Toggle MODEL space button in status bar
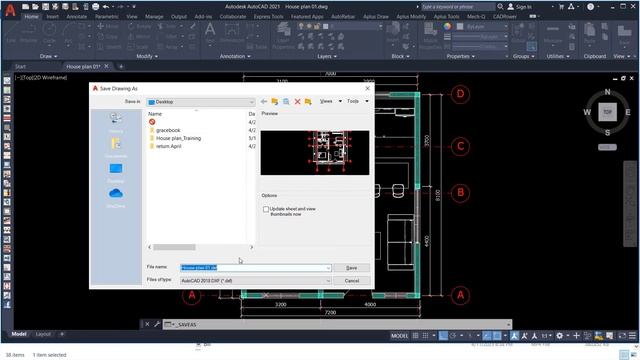Viewport: 640px width, 360px height. click(x=399, y=336)
